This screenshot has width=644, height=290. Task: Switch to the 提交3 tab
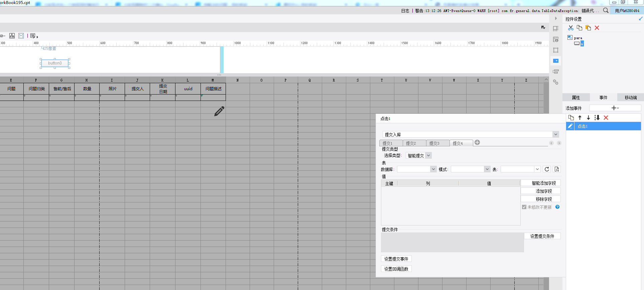[x=438, y=143]
